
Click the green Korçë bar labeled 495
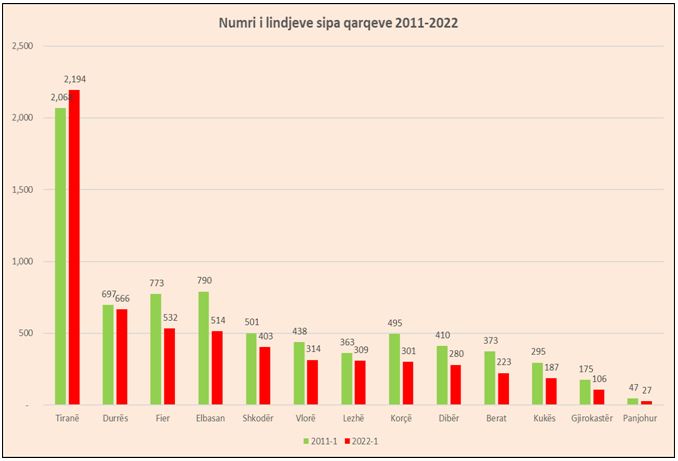(395, 369)
